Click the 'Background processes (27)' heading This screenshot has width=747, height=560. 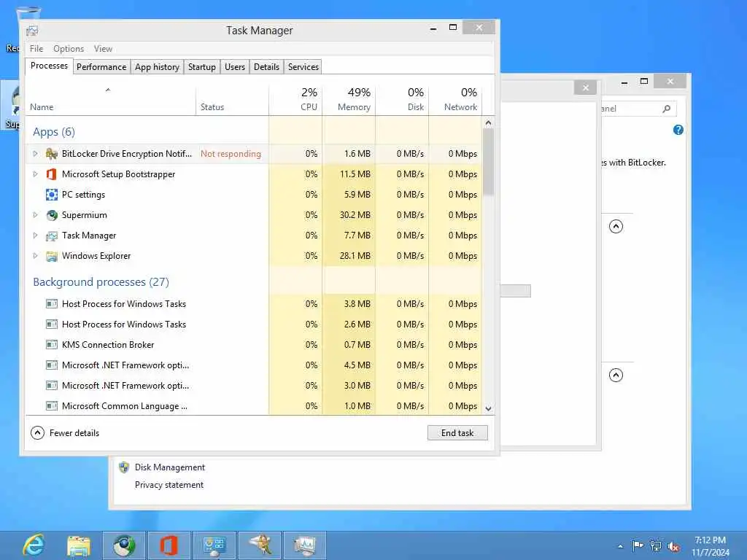click(101, 282)
